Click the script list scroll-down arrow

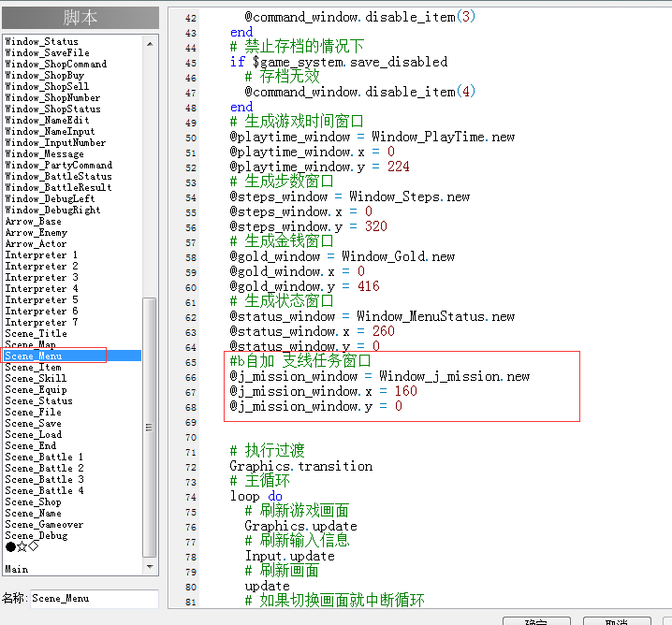point(150,567)
